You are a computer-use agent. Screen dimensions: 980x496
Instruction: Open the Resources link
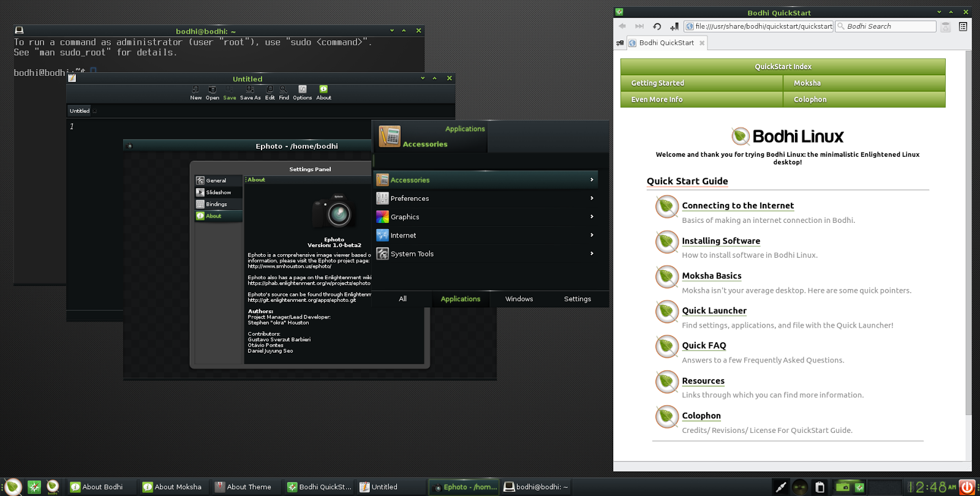tap(703, 380)
